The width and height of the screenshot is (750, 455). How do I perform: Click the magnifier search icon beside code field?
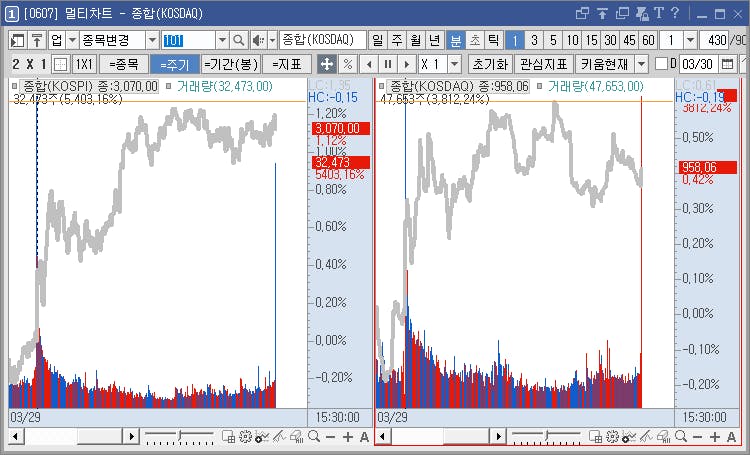(238, 40)
